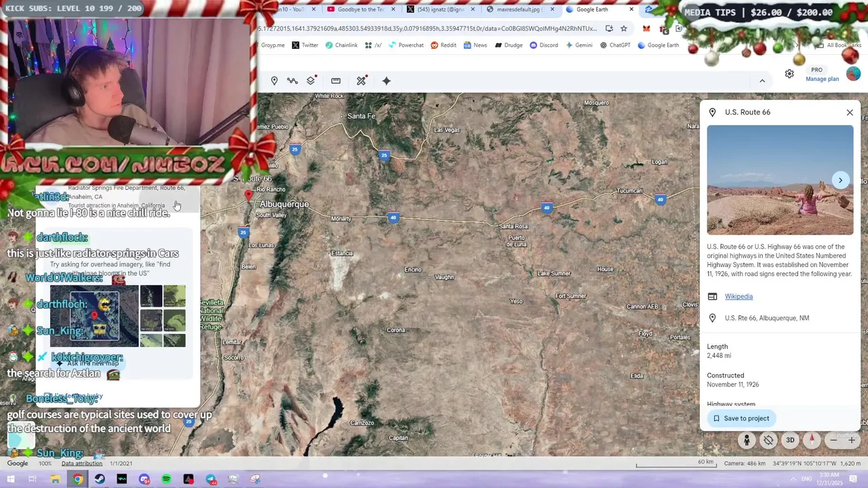
Task: Bookmark this page with star icon
Action: tap(624, 28)
